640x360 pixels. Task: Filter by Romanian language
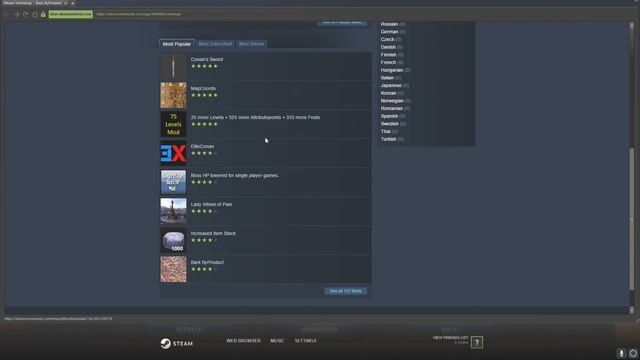(392, 109)
